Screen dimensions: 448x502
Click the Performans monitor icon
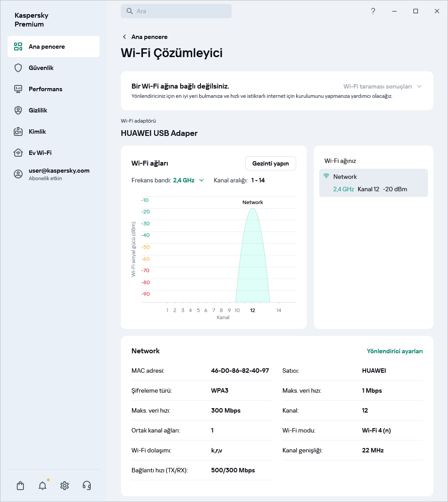click(18, 89)
